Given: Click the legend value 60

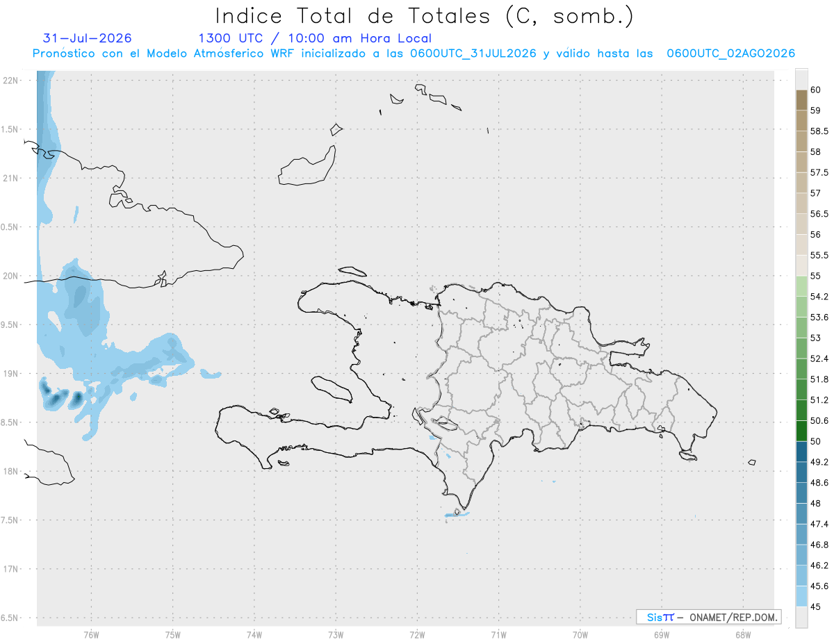Looking at the screenshot, I should click(815, 90).
